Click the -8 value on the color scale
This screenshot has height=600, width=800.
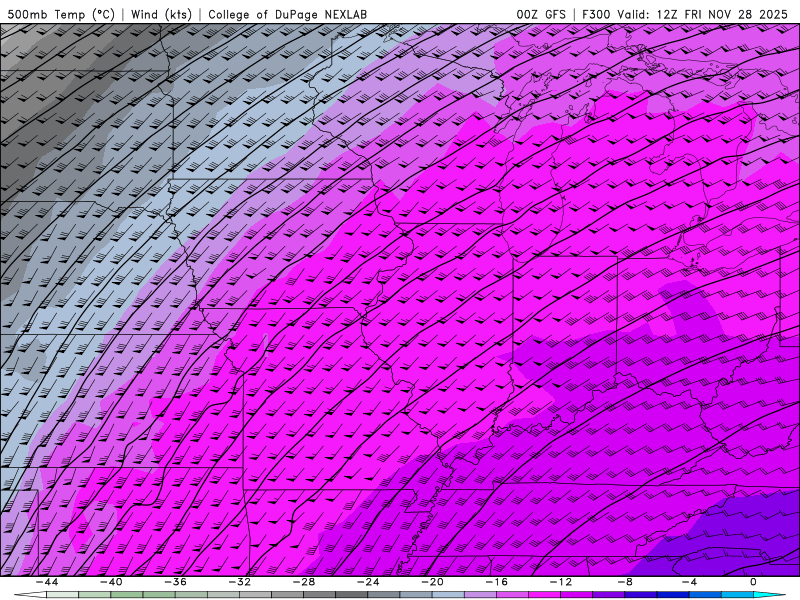pyautogui.click(x=625, y=582)
